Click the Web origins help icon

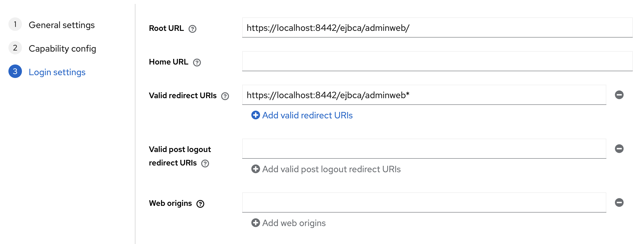click(200, 204)
